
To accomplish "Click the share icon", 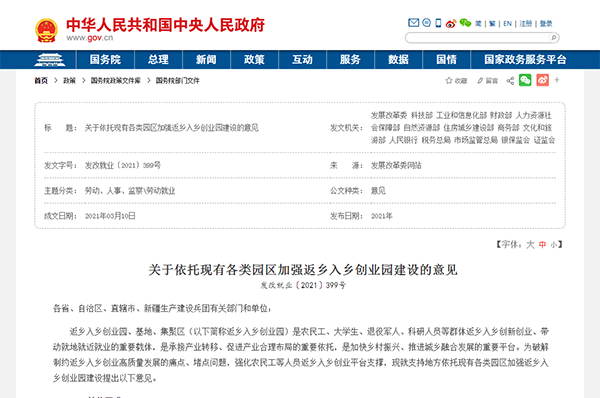I will pos(510,81).
